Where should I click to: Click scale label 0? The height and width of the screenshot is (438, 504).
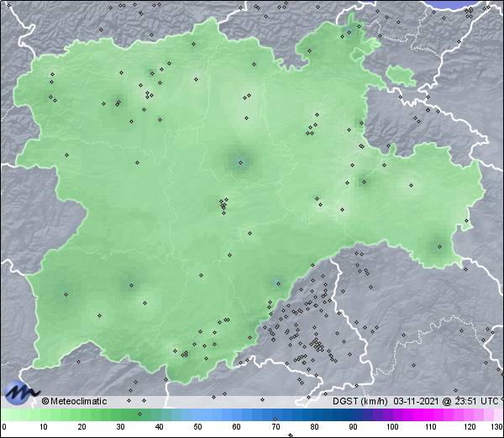click(4, 426)
